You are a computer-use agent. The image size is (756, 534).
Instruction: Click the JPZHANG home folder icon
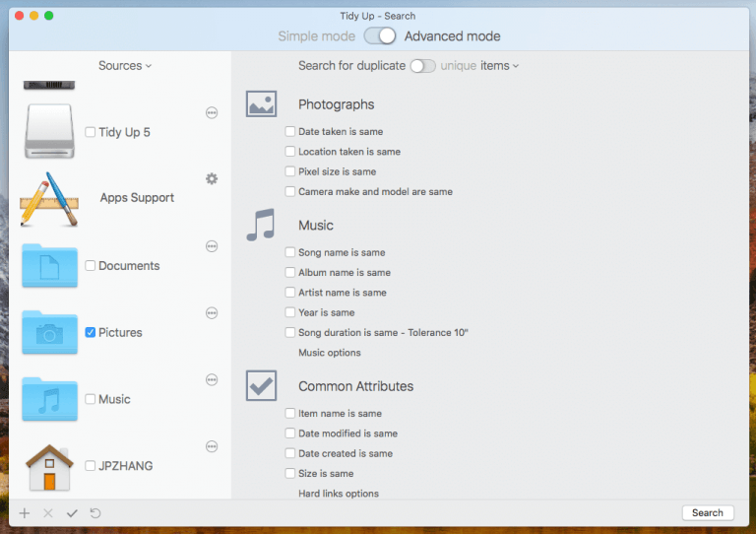pos(49,467)
